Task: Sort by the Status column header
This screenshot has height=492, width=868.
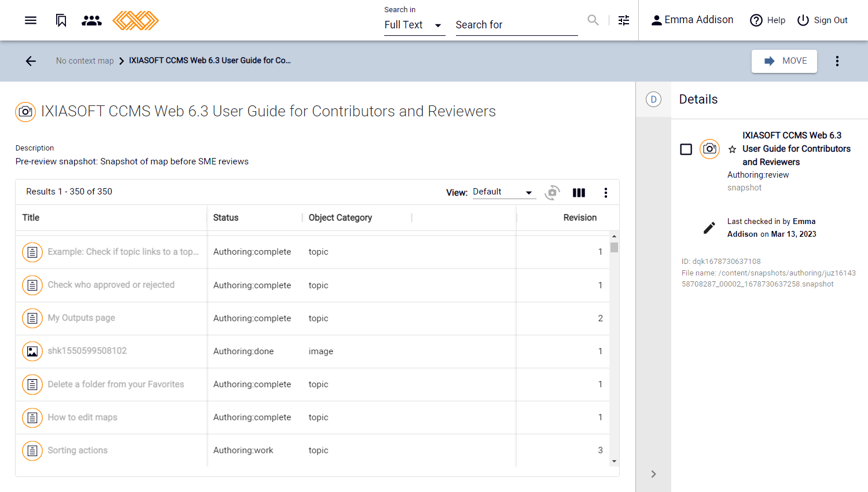Action: (x=226, y=218)
